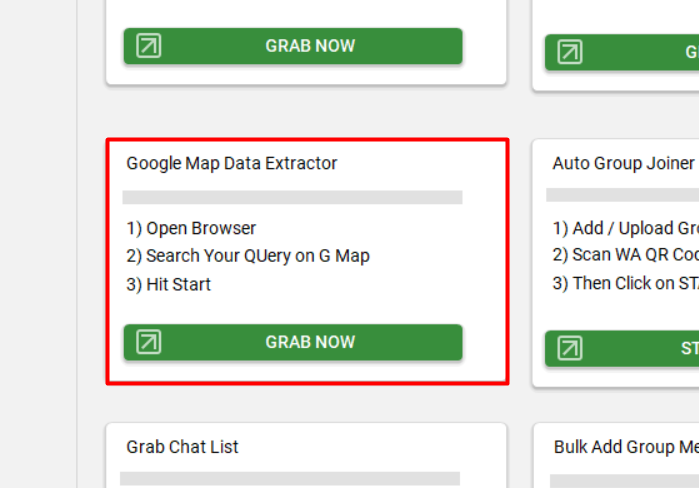This screenshot has height=488, width=699.
Task: Click the arrow icon on the topmost-left GRAB NOW button
Action: tap(148, 46)
